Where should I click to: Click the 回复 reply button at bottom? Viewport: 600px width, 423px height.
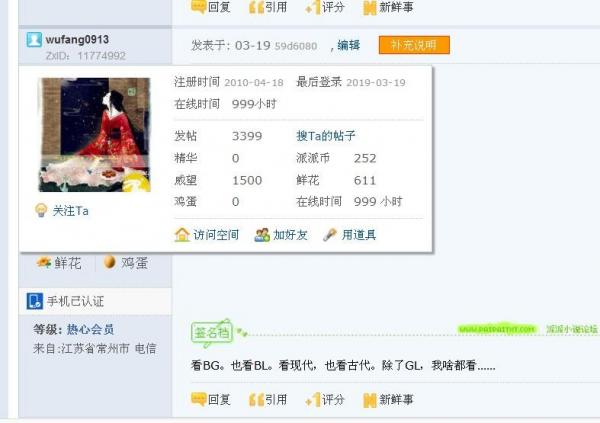211,400
